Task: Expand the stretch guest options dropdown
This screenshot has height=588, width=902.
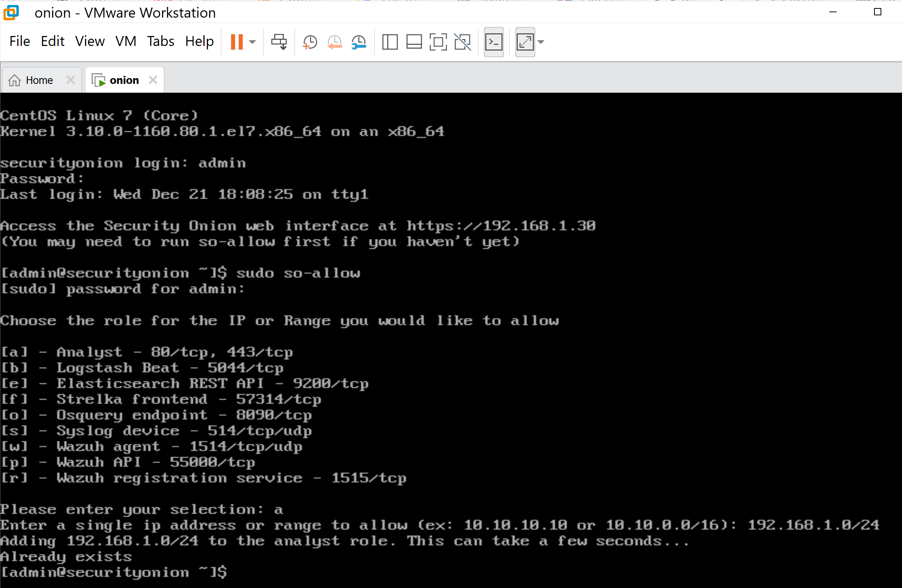Action: [541, 42]
